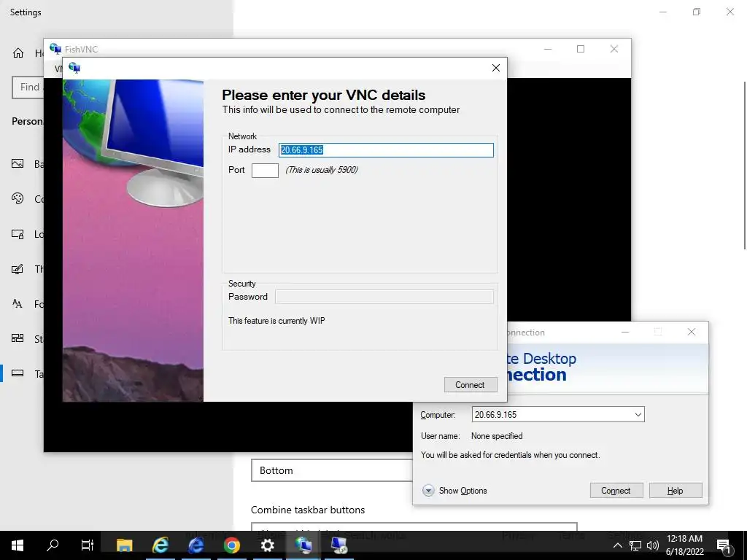Open Task View from the taskbar
Viewport: 747px width, 560px height.
point(88,545)
